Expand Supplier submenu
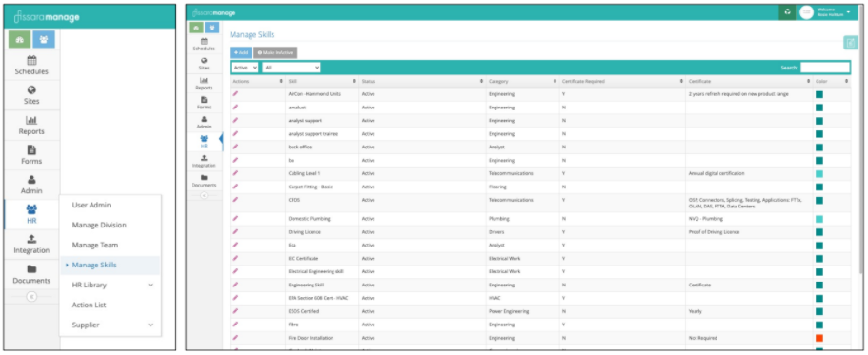 tap(151, 325)
